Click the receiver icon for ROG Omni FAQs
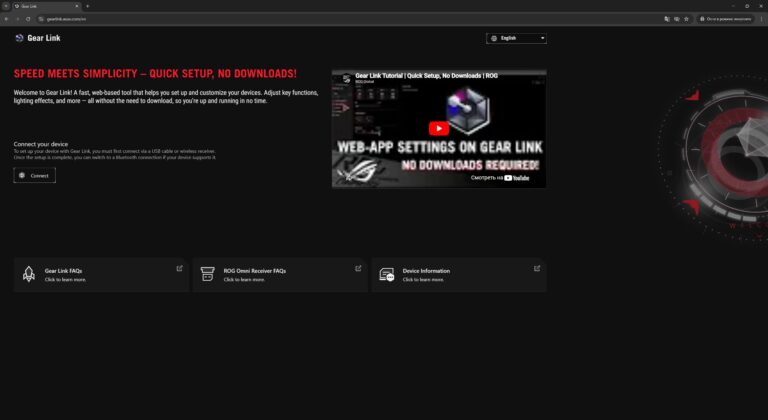Viewport: 768px width, 420px height. tap(208, 274)
